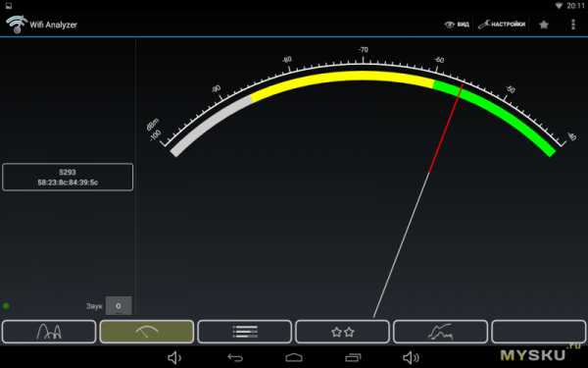588x368 pixels.
Task: Click the empty sixth bottom tab button
Action: coord(538,332)
